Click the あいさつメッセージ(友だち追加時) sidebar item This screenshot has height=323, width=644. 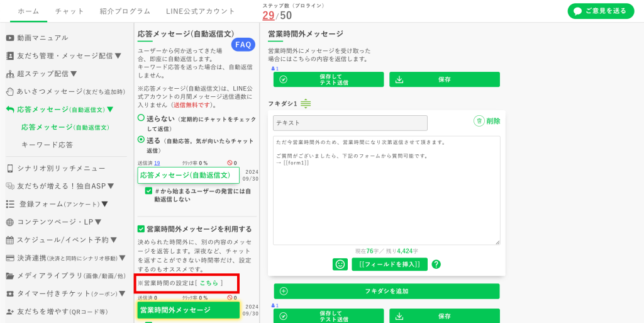point(65,92)
